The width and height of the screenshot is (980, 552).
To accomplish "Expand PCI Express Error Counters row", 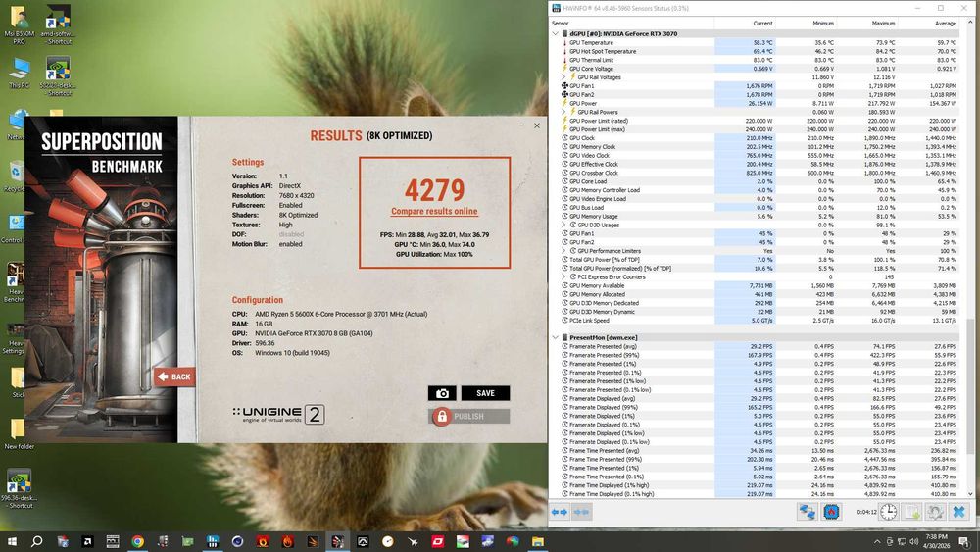I will click(x=563, y=276).
